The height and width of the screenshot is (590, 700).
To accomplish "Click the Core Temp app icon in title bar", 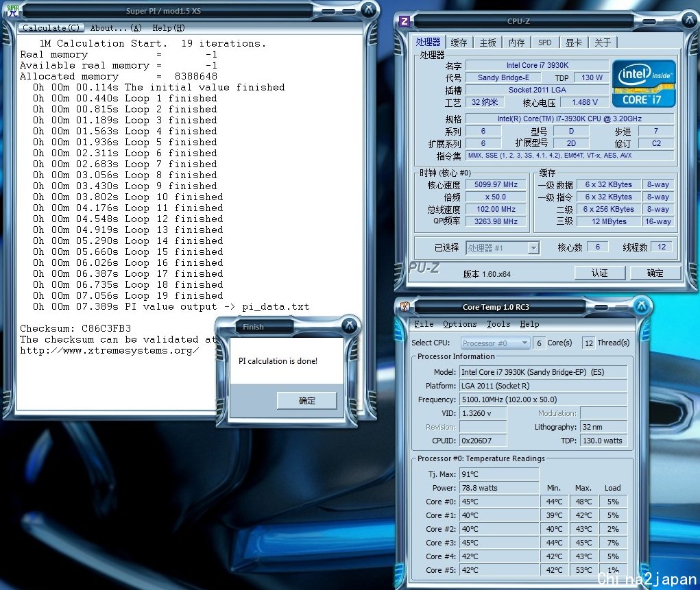I will [405, 306].
